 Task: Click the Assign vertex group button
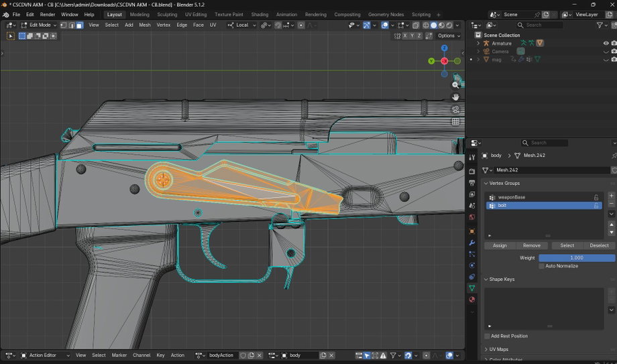point(500,245)
